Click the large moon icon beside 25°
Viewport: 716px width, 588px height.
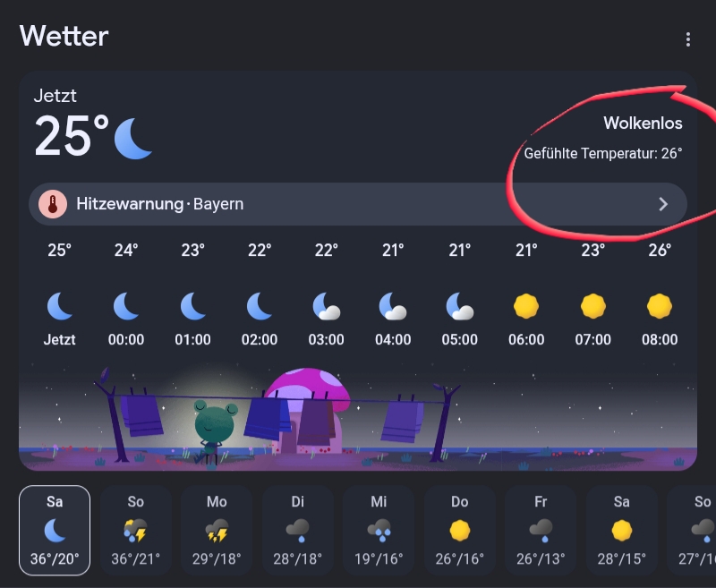pyautogui.click(x=132, y=139)
